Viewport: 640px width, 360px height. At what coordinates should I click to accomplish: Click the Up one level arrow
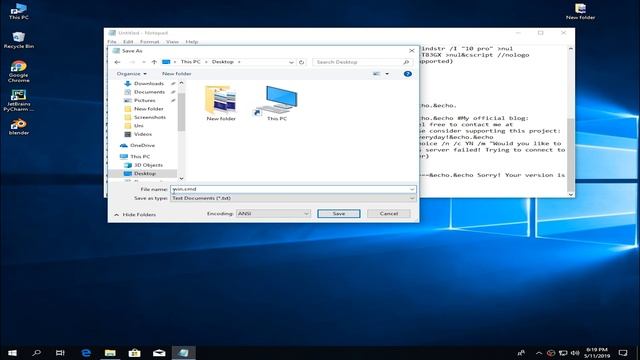click(154, 62)
